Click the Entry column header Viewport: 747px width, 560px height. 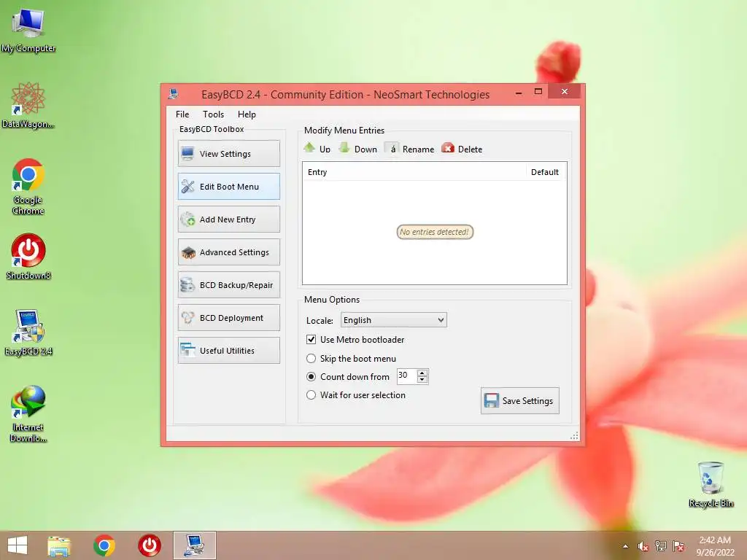click(x=414, y=172)
